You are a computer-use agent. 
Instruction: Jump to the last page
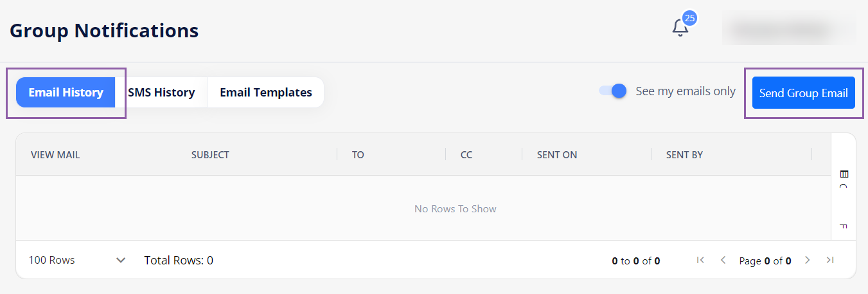coord(830,260)
